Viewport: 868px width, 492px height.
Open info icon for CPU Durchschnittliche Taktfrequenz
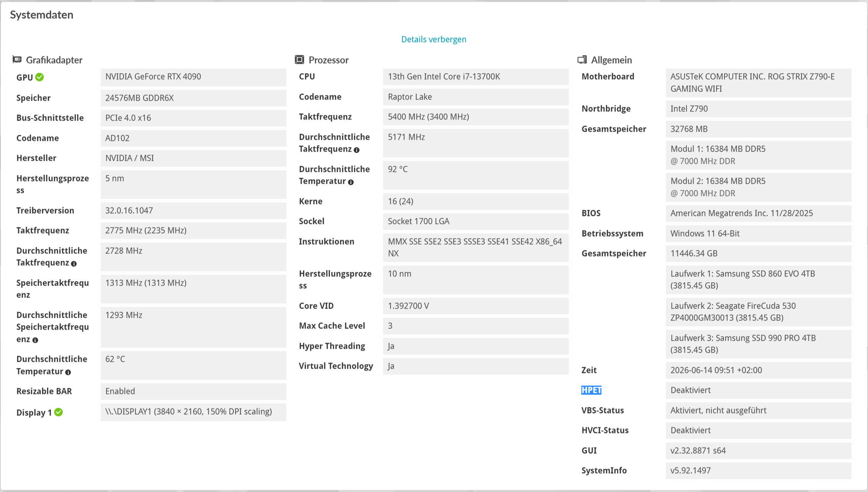pyautogui.click(x=357, y=150)
